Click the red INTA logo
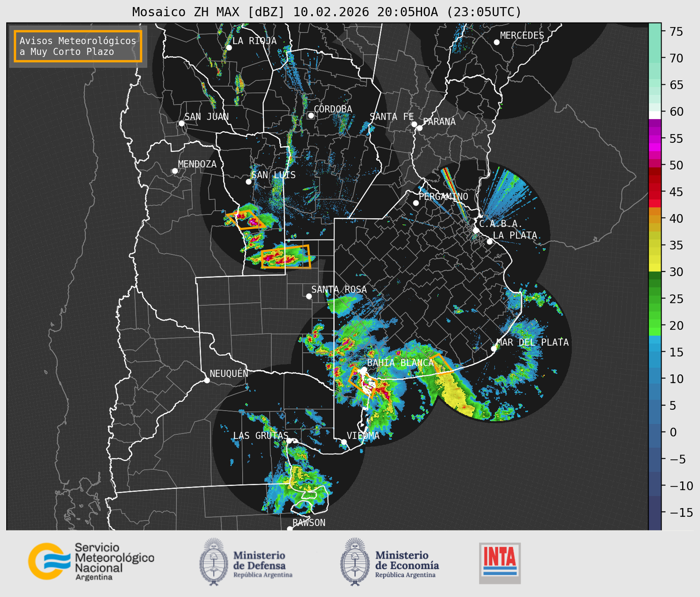 point(500,563)
